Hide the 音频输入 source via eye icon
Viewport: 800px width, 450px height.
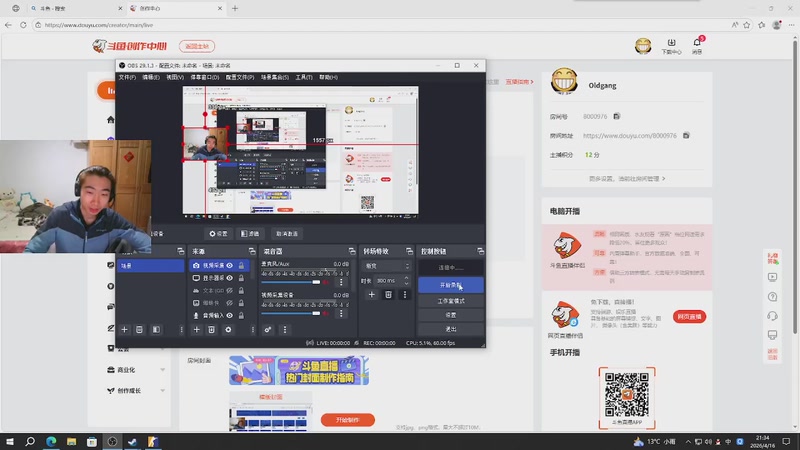point(230,315)
